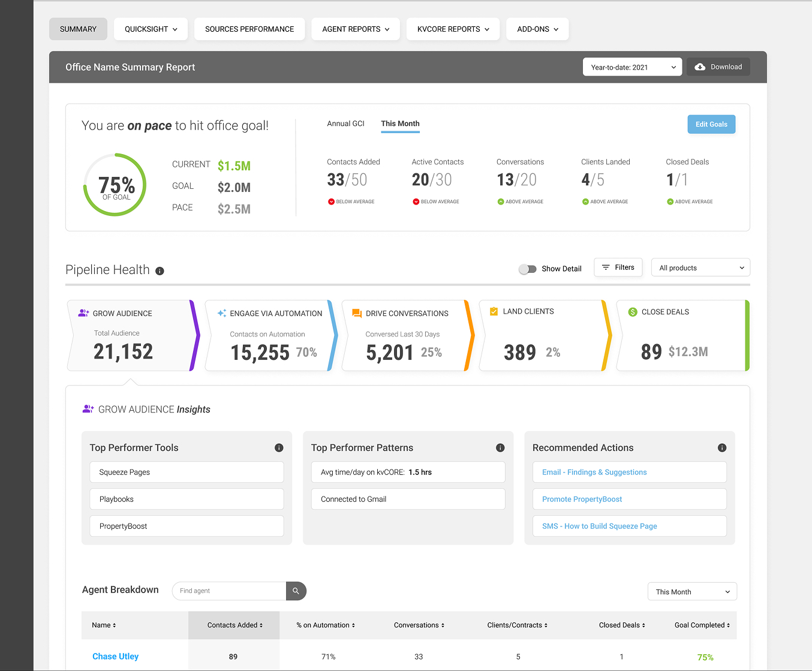
Task: Switch to the Annual GCI tab
Action: pos(345,124)
